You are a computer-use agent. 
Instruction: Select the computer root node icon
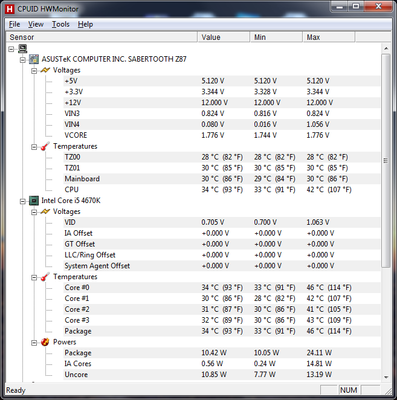click(23, 49)
